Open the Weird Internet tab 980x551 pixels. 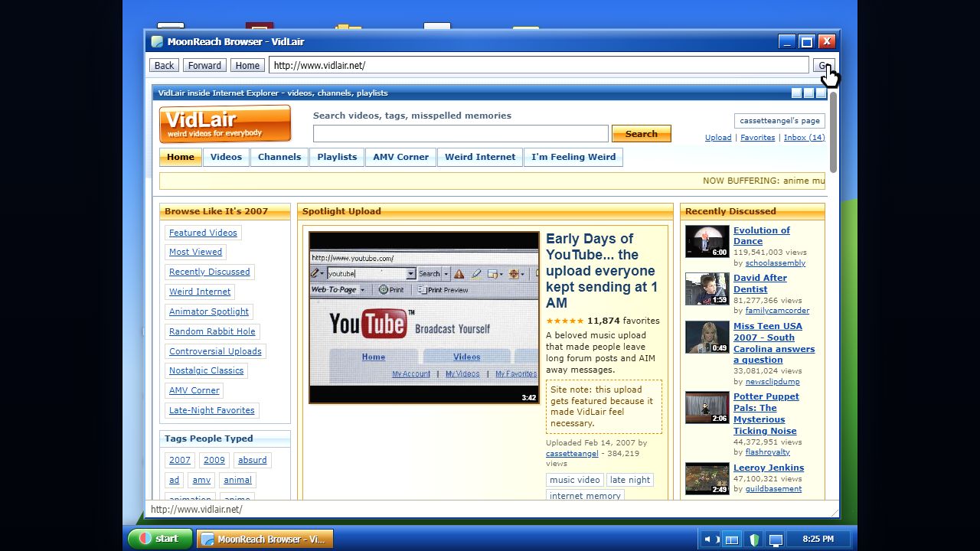pyautogui.click(x=480, y=157)
